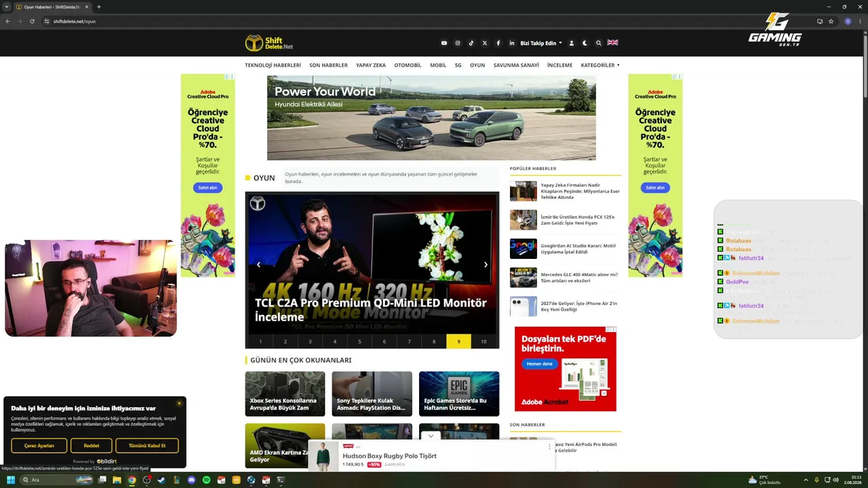Open AMD Ekran Kartına article card

coord(285,445)
